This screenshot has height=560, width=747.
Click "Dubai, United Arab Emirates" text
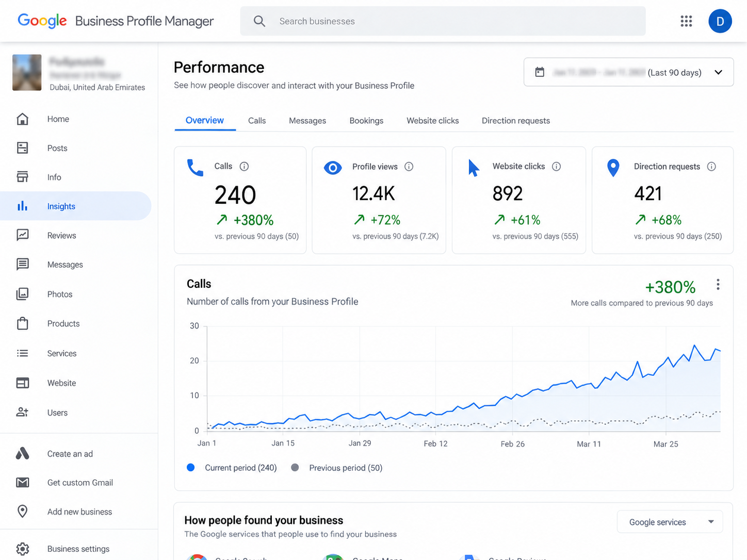pyautogui.click(x=98, y=88)
